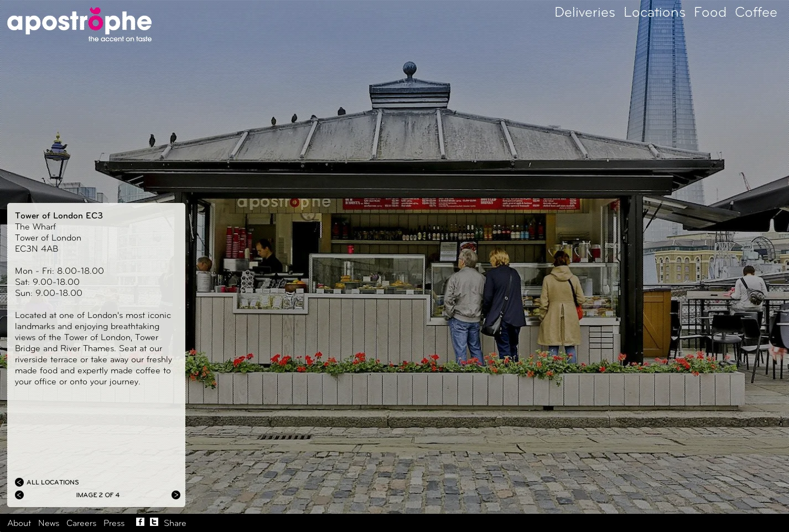Show the previous location image
Viewport: 789px width, 532px height.
pos(19,495)
